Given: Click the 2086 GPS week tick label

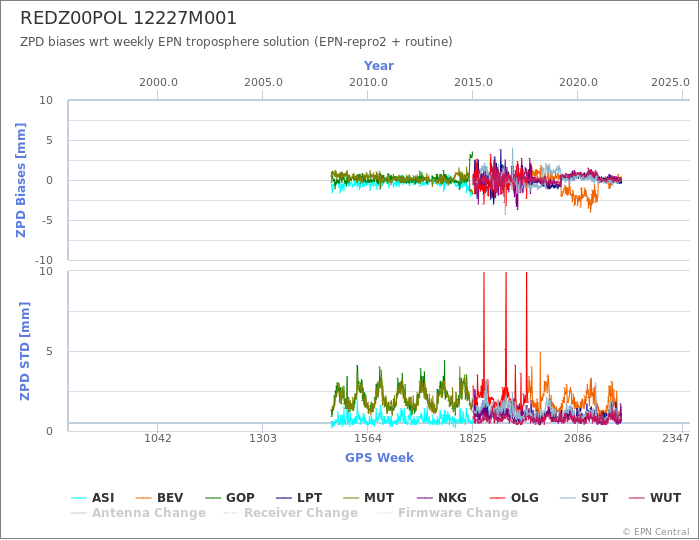Looking at the screenshot, I should point(578,438).
